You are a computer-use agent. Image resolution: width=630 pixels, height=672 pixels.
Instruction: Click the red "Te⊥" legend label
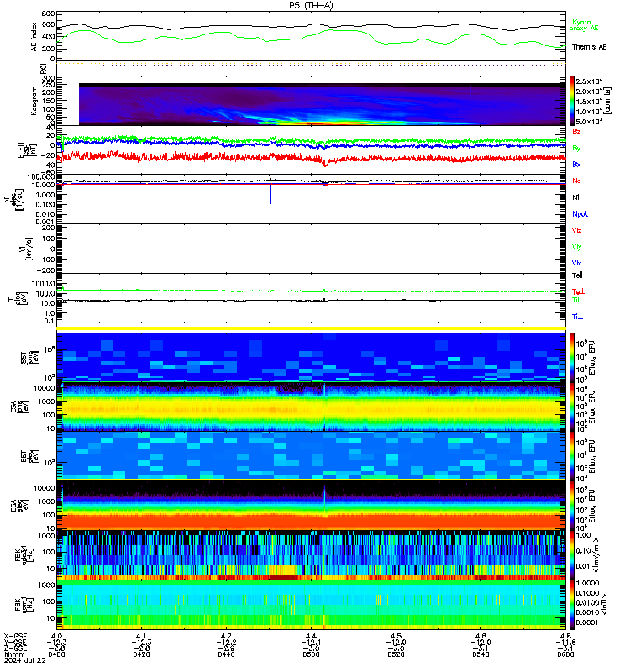pos(578,291)
